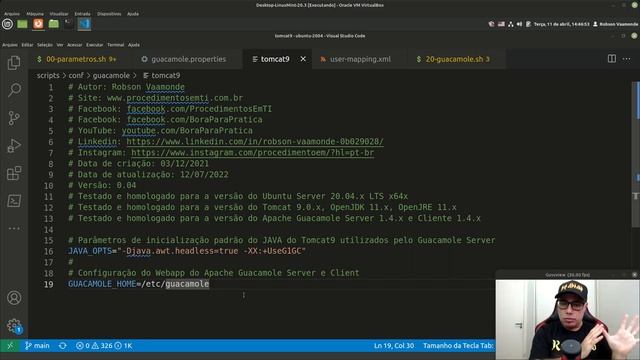Click the Tamanho da Tecla Tab indicator
Screen dimensions: 640x360
pyautogui.click(x=458, y=346)
